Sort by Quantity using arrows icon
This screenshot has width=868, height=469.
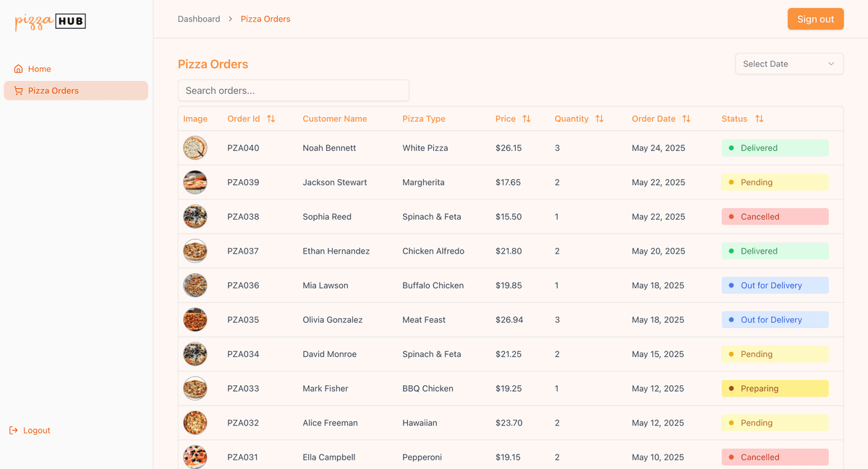[599, 119]
